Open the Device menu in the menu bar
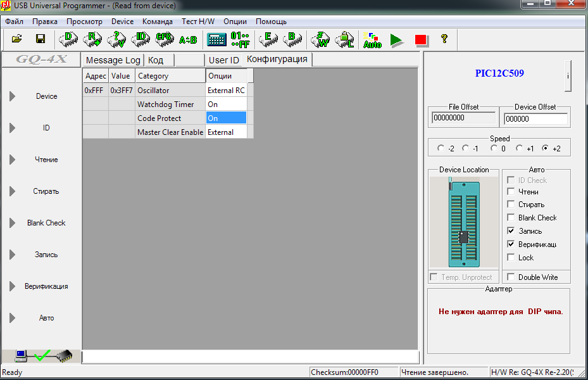This screenshot has height=380, width=588. (x=122, y=22)
